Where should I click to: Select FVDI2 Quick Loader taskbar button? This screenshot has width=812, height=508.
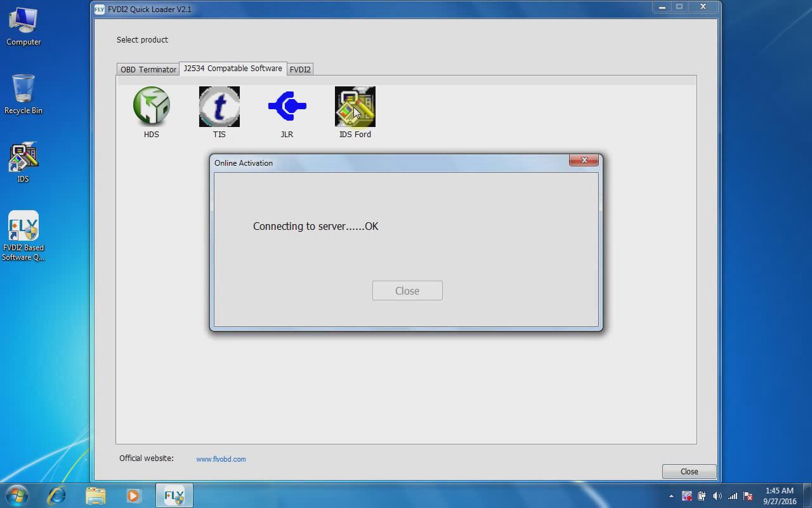click(174, 495)
